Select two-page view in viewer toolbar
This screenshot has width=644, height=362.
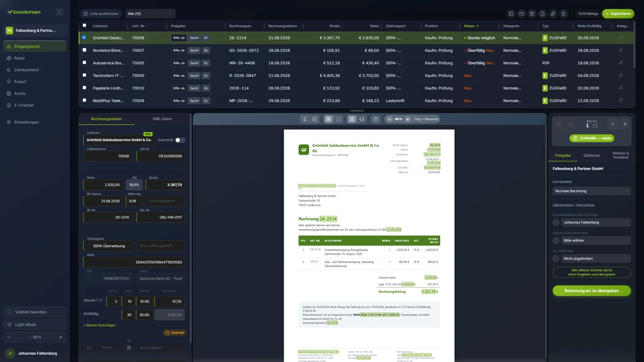click(x=338, y=119)
